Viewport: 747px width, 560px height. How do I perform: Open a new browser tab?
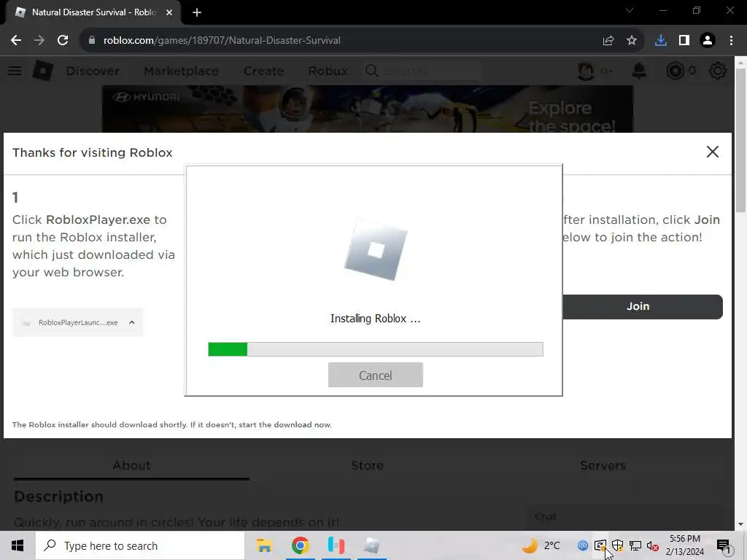[x=197, y=13]
